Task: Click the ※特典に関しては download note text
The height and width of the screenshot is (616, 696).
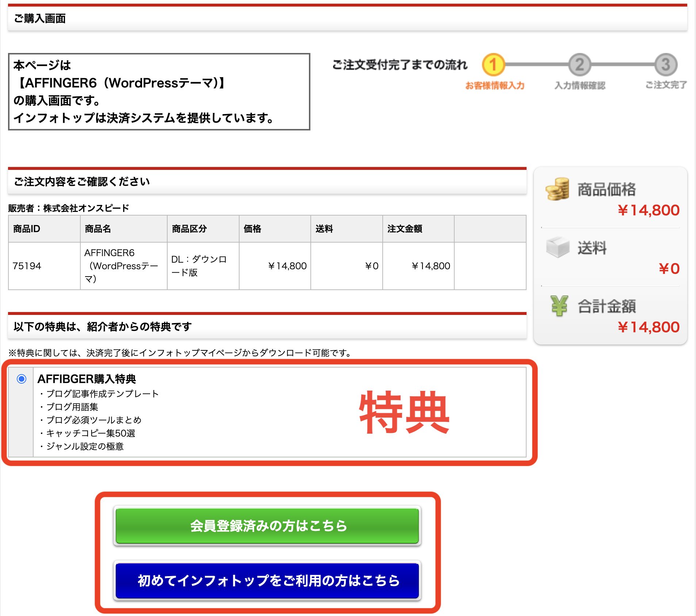Action: pos(180,353)
